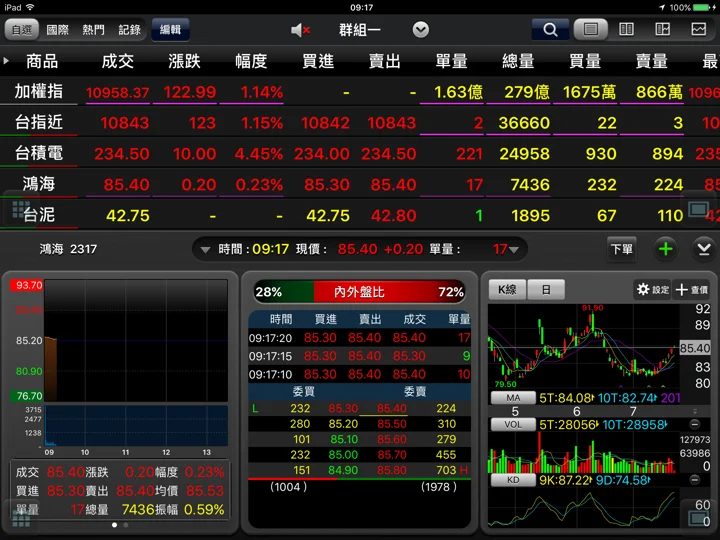Open the grid menu icon beside 台泥
720x540 pixels.
click(20, 209)
